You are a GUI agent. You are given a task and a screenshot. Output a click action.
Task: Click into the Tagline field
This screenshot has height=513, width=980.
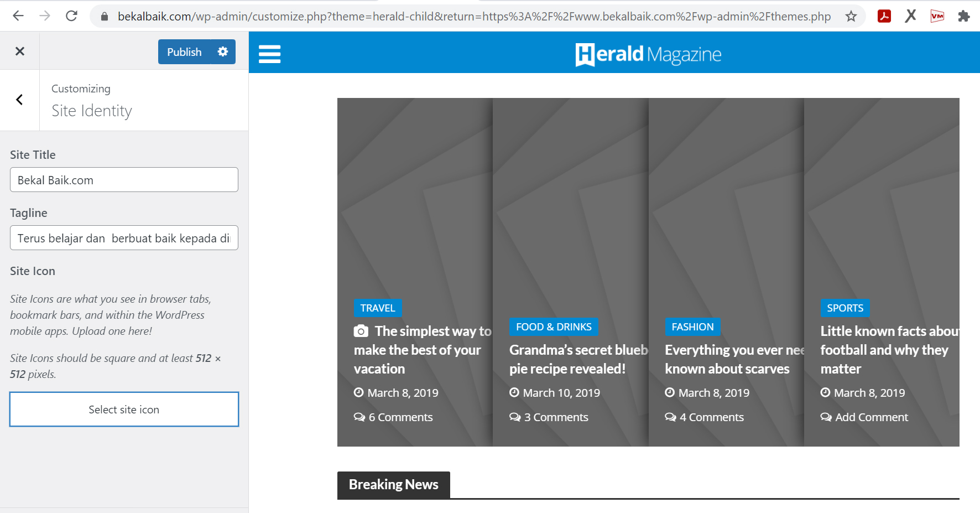tap(124, 238)
